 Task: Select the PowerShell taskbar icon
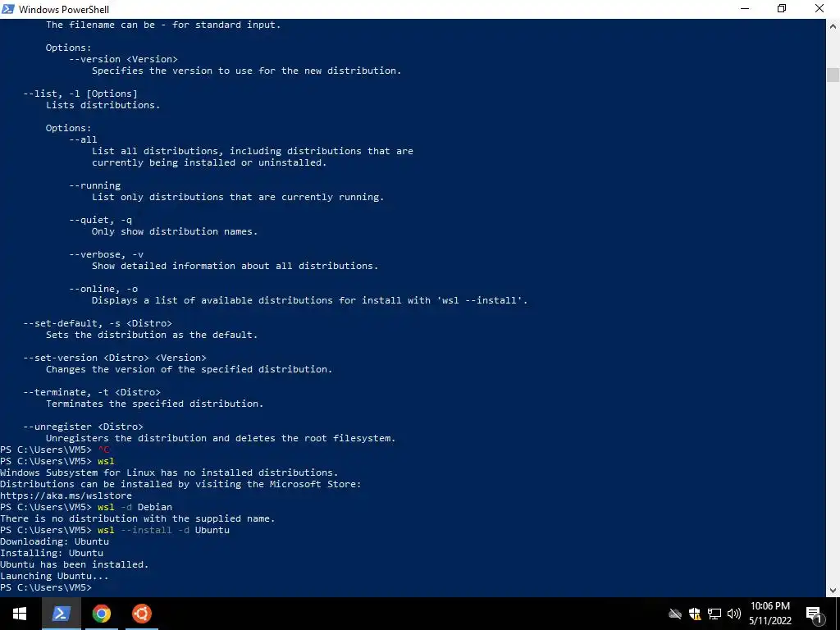[61, 614]
